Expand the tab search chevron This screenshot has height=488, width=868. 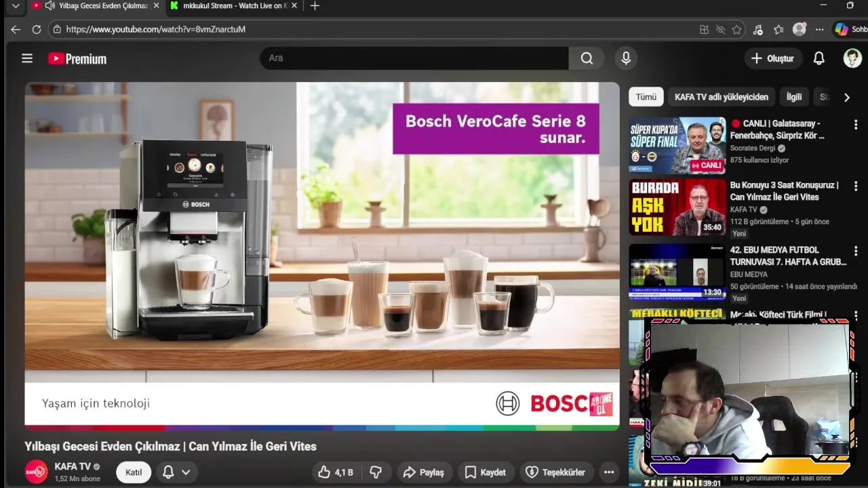16,6
